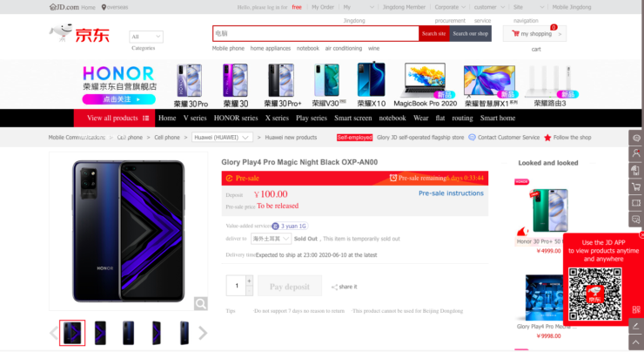
Task: Click the JD.com home icon in top bar
Action: pyautogui.click(x=52, y=7)
